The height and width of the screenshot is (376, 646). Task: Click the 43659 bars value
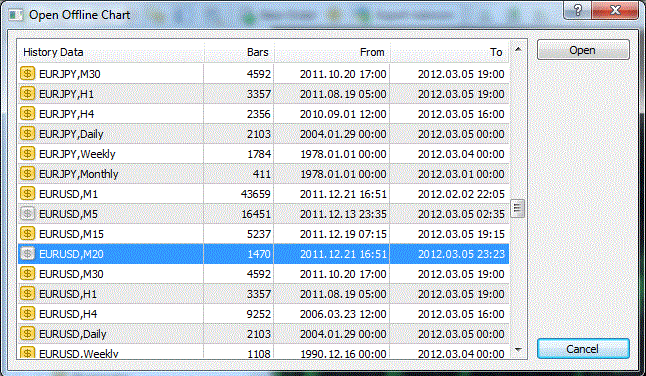pyautogui.click(x=255, y=194)
